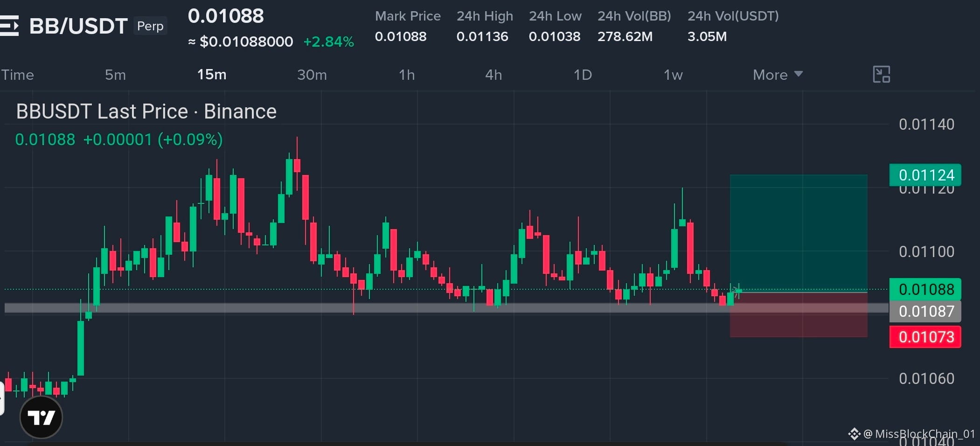Switch to the 5m timeframe
Screen dimensions: 980x446
pyautogui.click(x=115, y=75)
